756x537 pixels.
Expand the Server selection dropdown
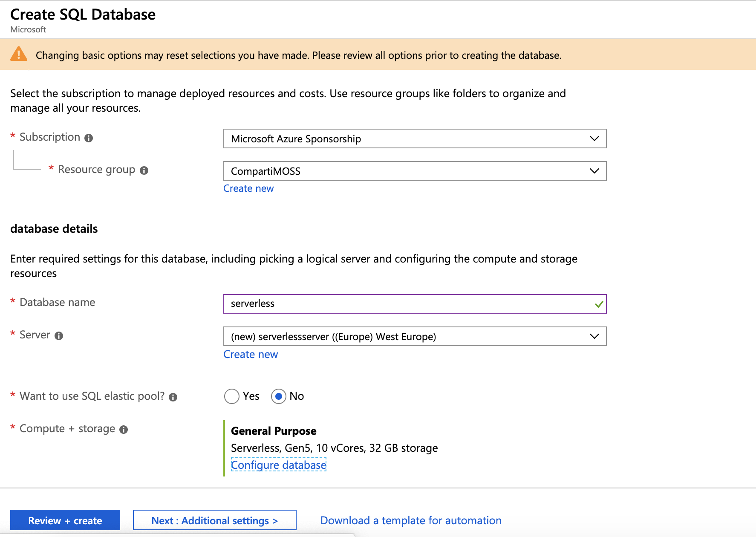pyautogui.click(x=594, y=336)
